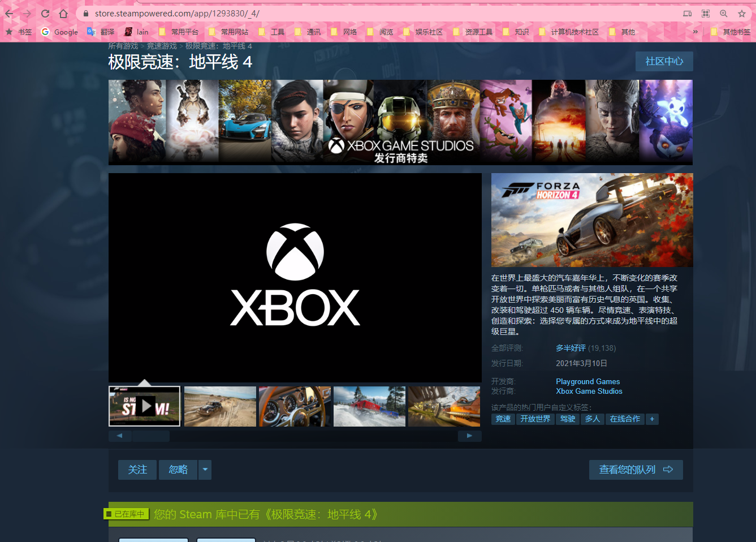The width and height of the screenshot is (756, 542).
Task: Click 关注 to follow this game
Action: (137, 470)
